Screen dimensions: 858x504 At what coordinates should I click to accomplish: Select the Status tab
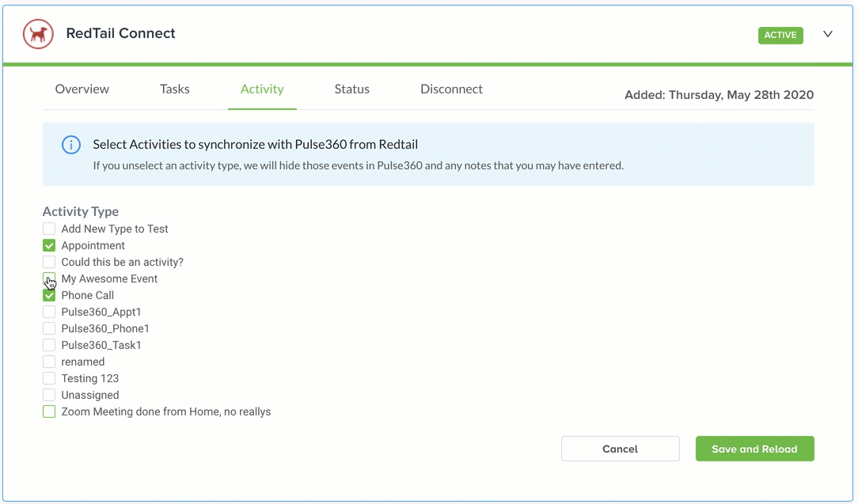(352, 89)
